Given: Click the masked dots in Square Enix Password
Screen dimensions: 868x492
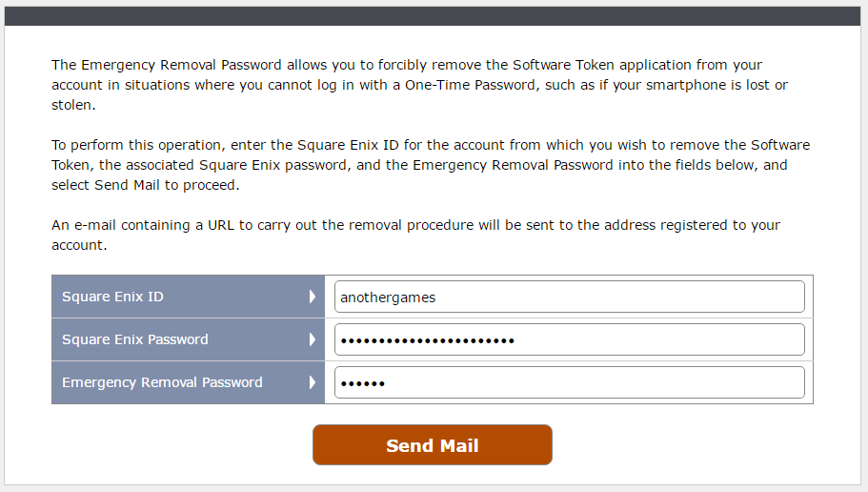Looking at the screenshot, I should [x=427, y=340].
